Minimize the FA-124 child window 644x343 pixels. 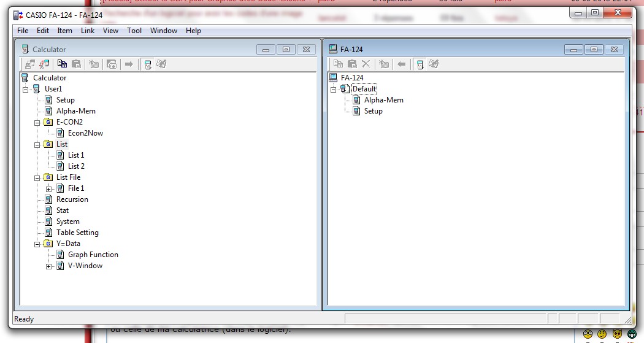[x=573, y=50]
